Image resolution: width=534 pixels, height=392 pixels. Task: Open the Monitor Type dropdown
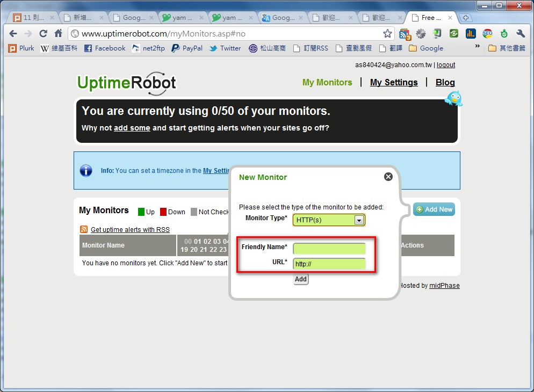[x=329, y=220]
